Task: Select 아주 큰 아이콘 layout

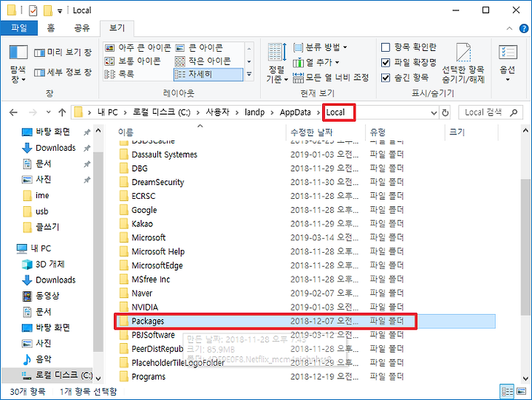Action: point(137,48)
